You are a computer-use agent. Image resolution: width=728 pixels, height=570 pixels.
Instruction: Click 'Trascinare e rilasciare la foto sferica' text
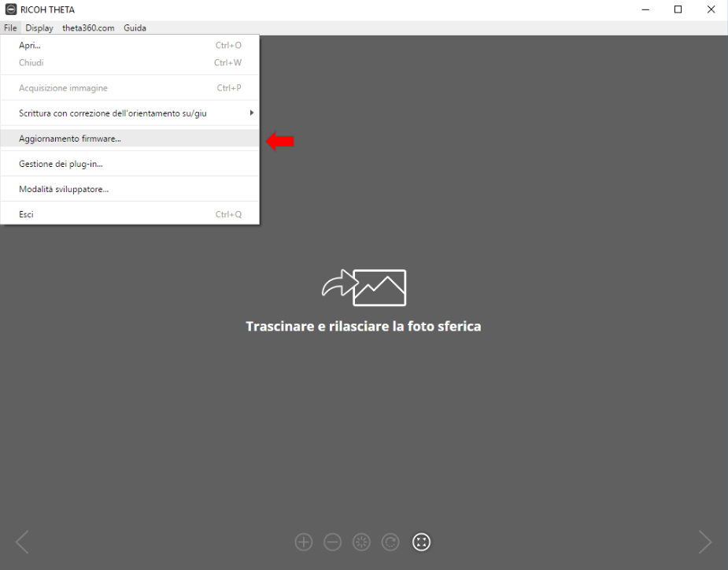(x=364, y=326)
